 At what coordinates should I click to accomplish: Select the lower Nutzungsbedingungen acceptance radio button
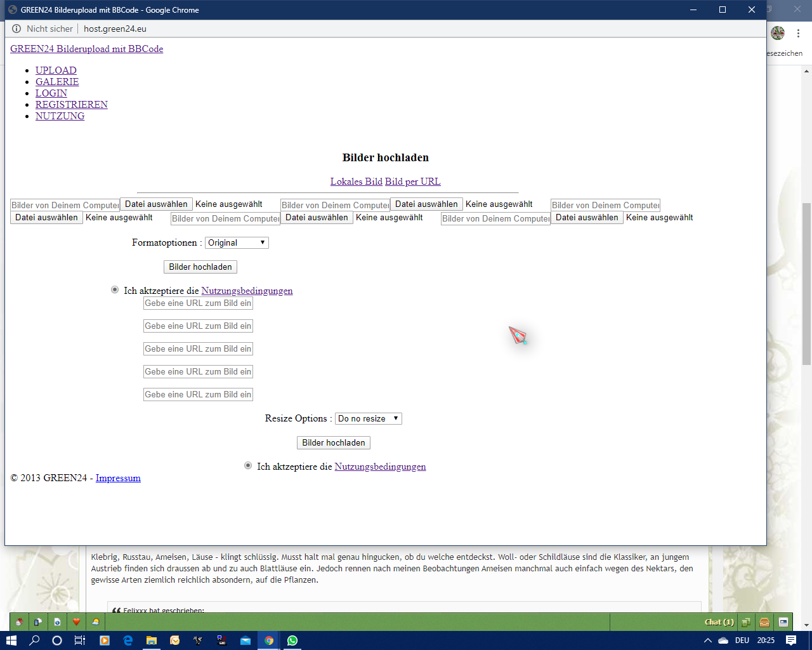[x=248, y=466]
